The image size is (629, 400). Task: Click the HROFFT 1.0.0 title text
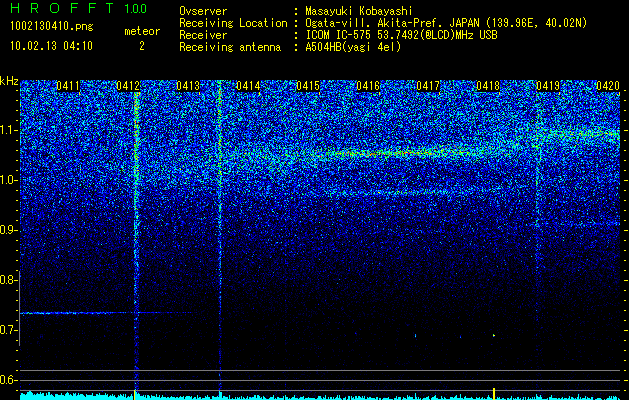79,8
